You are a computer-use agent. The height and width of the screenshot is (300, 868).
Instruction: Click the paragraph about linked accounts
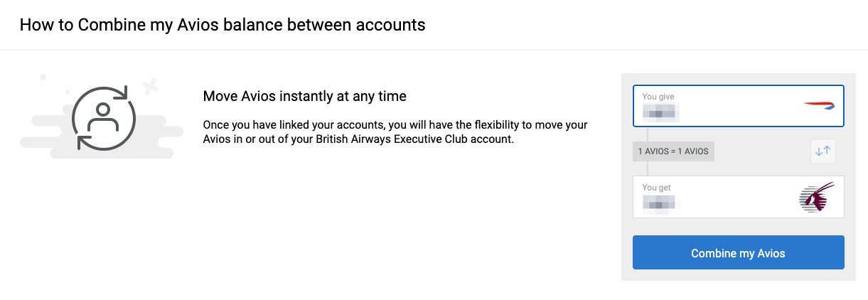coord(395,132)
